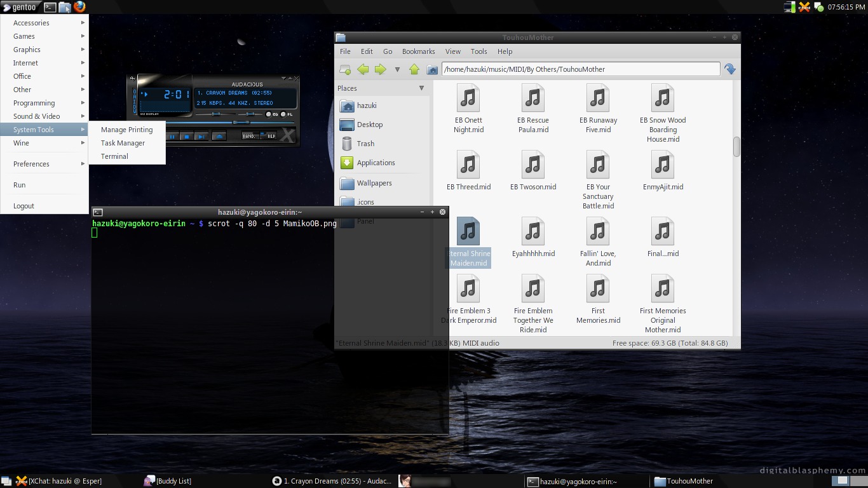Select the Eternal Shrine Maiden.mid file
Viewport: 868px width, 488px height.
click(x=468, y=242)
